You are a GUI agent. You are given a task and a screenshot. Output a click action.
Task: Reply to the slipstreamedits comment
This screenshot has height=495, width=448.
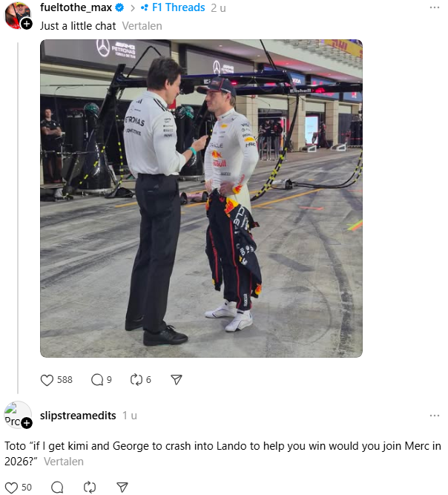[57, 488]
